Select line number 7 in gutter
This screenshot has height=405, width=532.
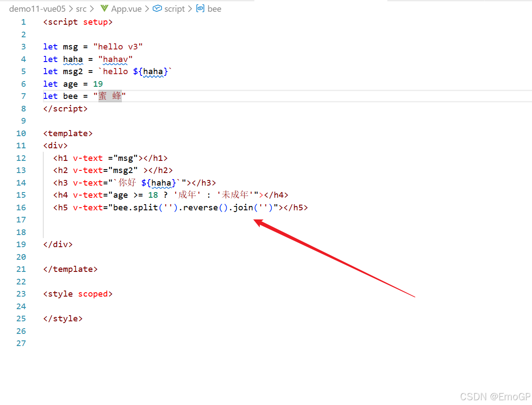pyautogui.click(x=23, y=96)
